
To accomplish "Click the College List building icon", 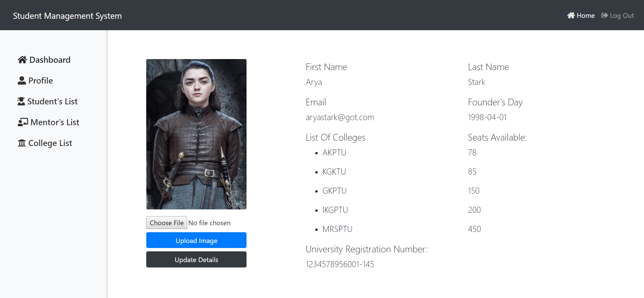I will click(22, 143).
